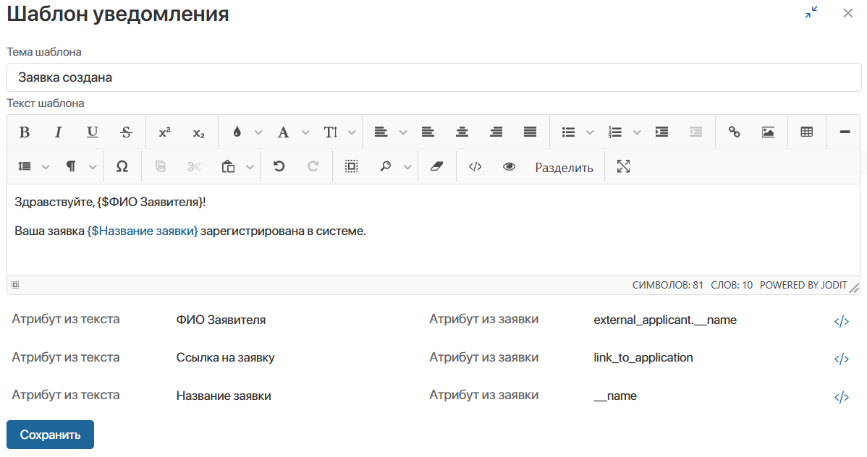Open the fill color drop tool
Viewport: 867px width, 457px height.
[x=237, y=133]
